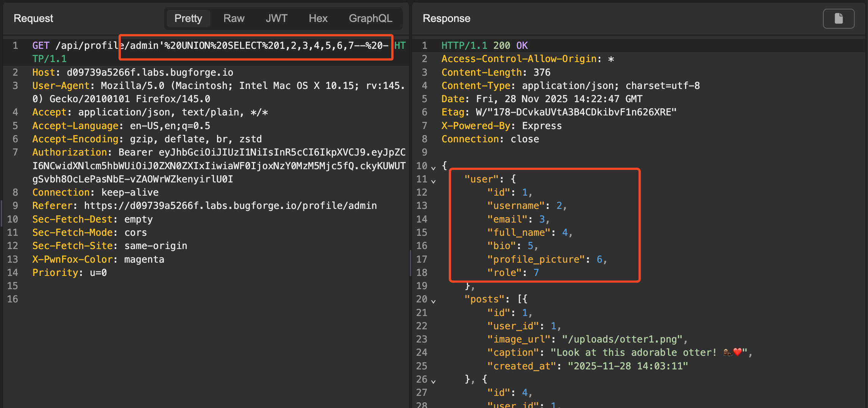Switch to the GraphQL tab
The image size is (868, 408).
(370, 19)
